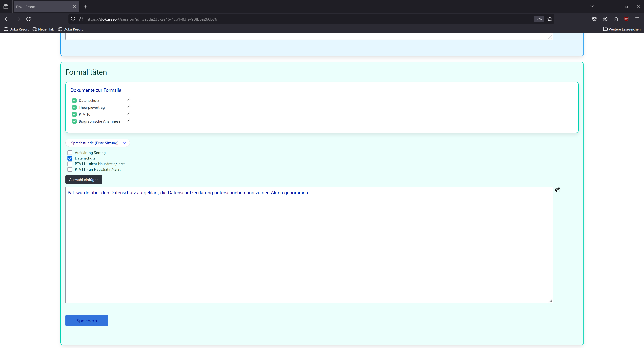Open the Firefox extensions puzzle icon
The width and height of the screenshot is (644, 348).
(616, 19)
